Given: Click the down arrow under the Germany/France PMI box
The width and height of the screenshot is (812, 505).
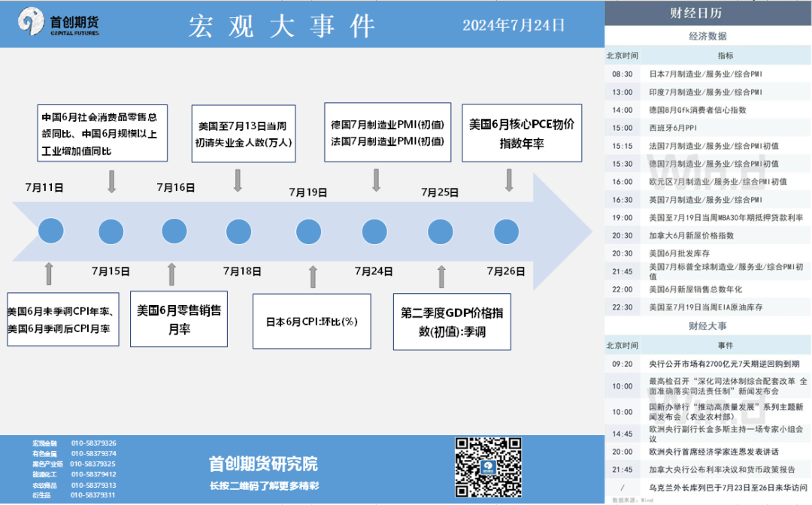Looking at the screenshot, I should click(377, 180).
